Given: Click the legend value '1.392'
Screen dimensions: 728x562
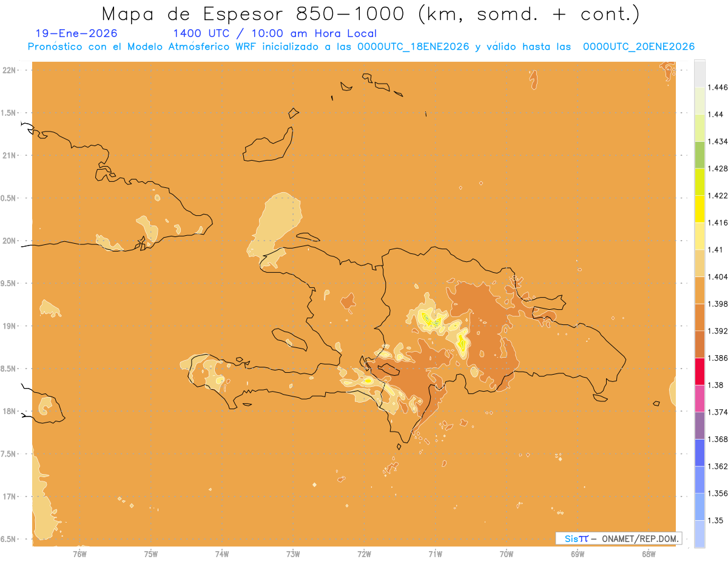Looking at the screenshot, I should (x=718, y=331).
